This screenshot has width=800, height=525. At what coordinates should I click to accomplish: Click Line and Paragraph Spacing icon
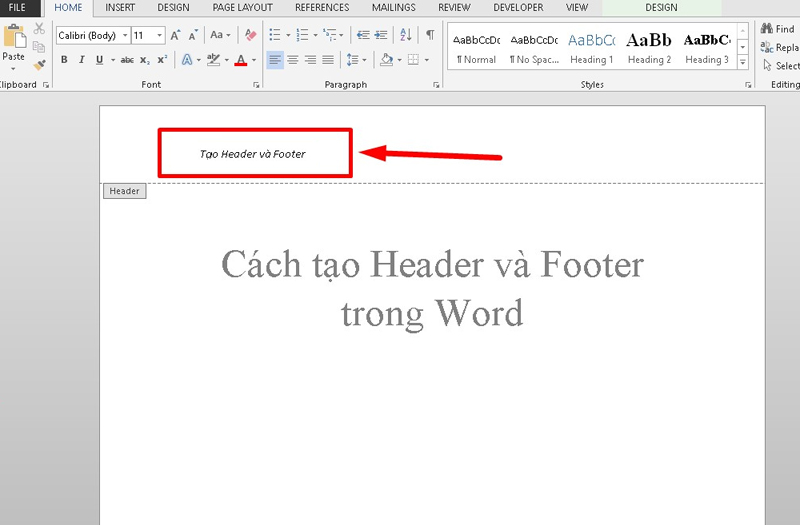click(x=353, y=60)
